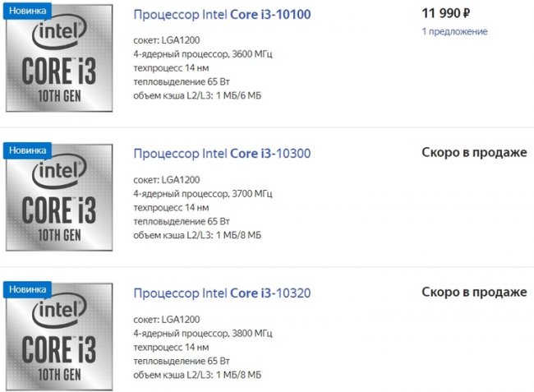Open the Процессор Intel Core i3-10300 link
This screenshot has width=534, height=392.
(222, 154)
